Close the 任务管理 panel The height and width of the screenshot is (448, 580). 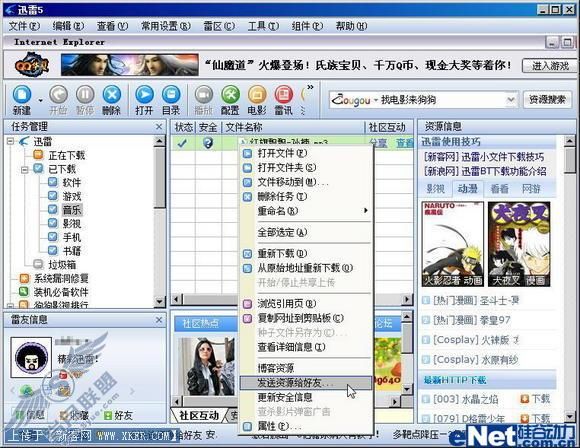point(159,127)
